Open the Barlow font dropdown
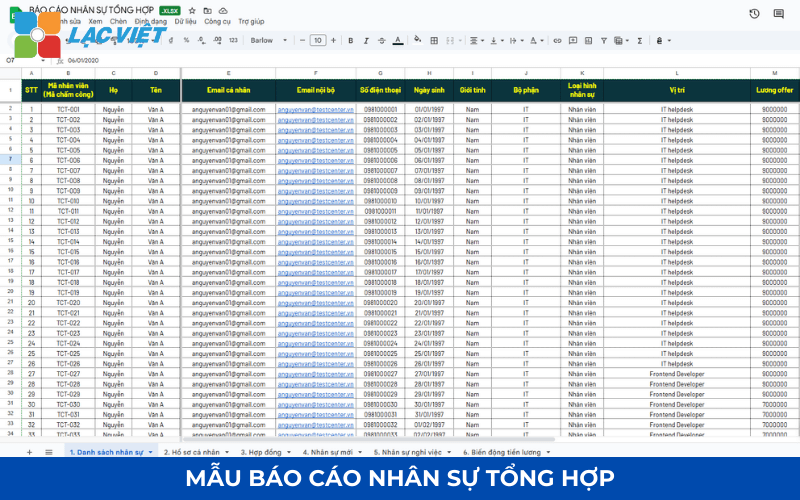 tap(269, 40)
